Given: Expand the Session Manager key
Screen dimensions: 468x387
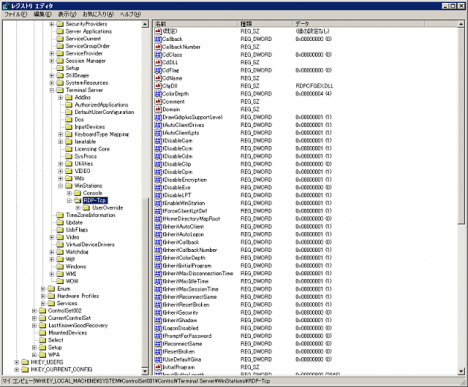Looking at the screenshot, I should point(52,61).
